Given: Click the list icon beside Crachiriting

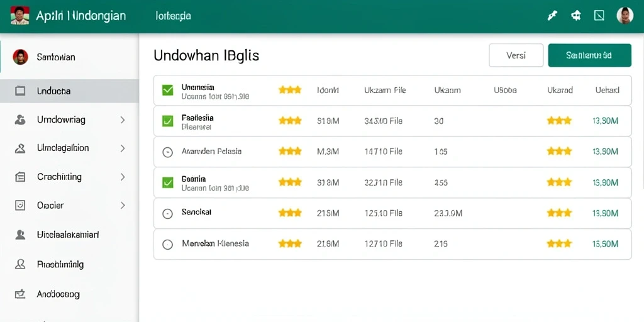Looking at the screenshot, I should pos(20,177).
